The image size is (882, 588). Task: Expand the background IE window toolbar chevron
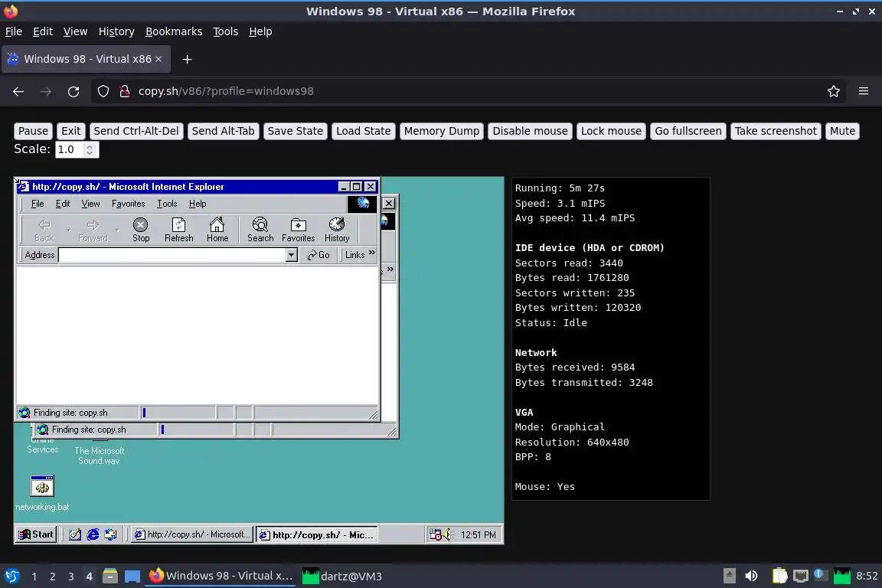390,269
